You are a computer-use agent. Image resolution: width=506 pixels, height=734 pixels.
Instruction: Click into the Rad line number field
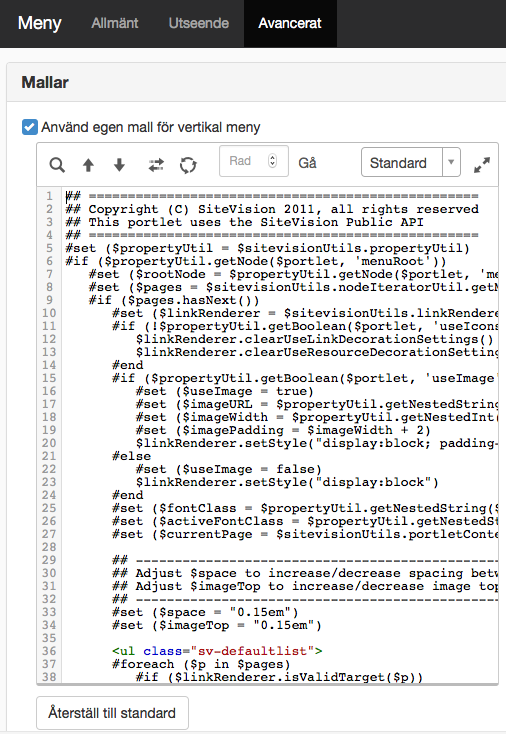(247, 161)
